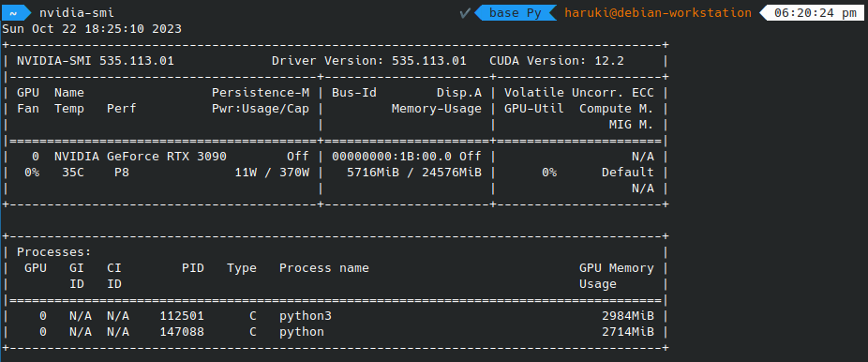Click the 'Type' column header
Screen dimensions: 868x362
point(241,268)
